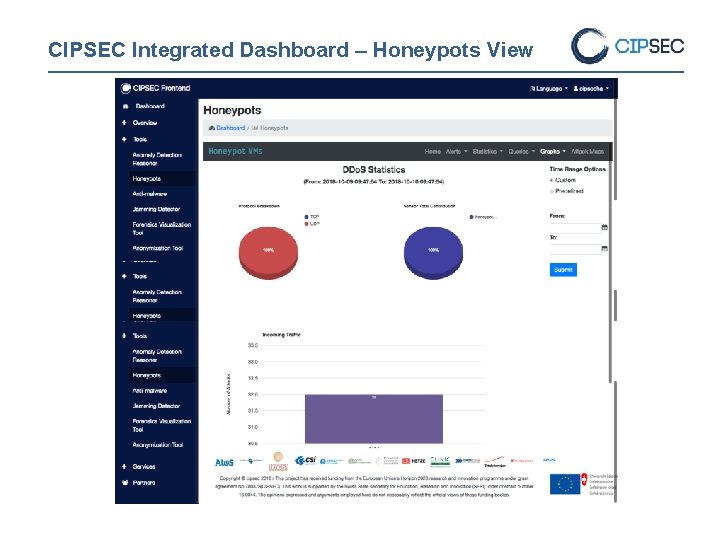Click the "Number of Attacks" axis label
The width and height of the screenshot is (720, 540).
(x=228, y=394)
